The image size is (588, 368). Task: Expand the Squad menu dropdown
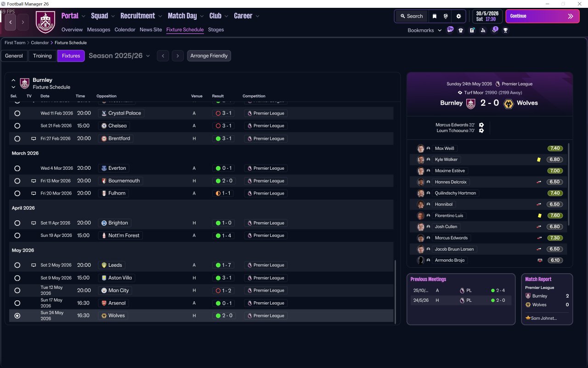pyautogui.click(x=113, y=16)
